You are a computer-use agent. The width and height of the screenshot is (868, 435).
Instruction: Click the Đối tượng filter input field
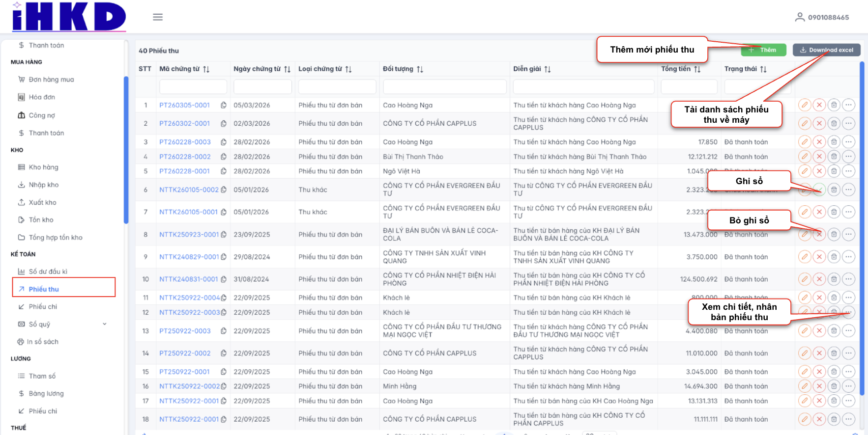[x=444, y=87]
